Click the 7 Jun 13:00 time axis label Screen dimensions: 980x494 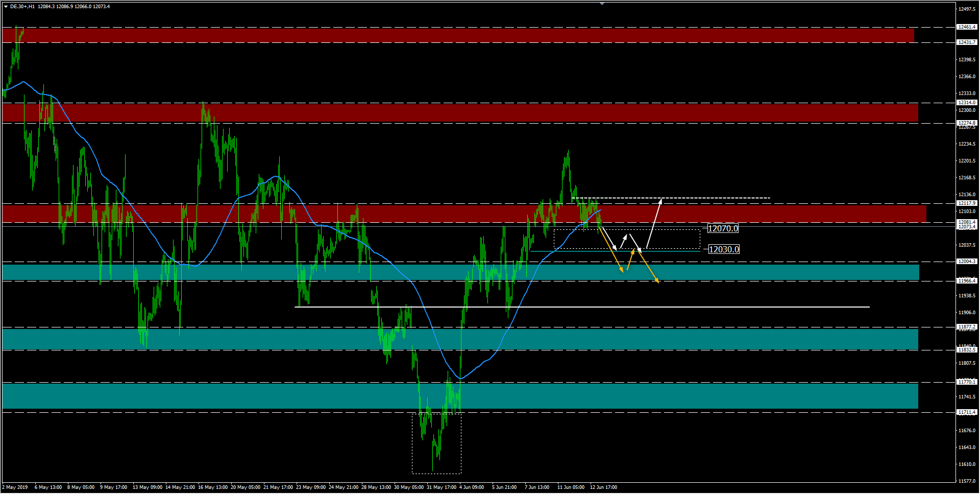[537, 487]
